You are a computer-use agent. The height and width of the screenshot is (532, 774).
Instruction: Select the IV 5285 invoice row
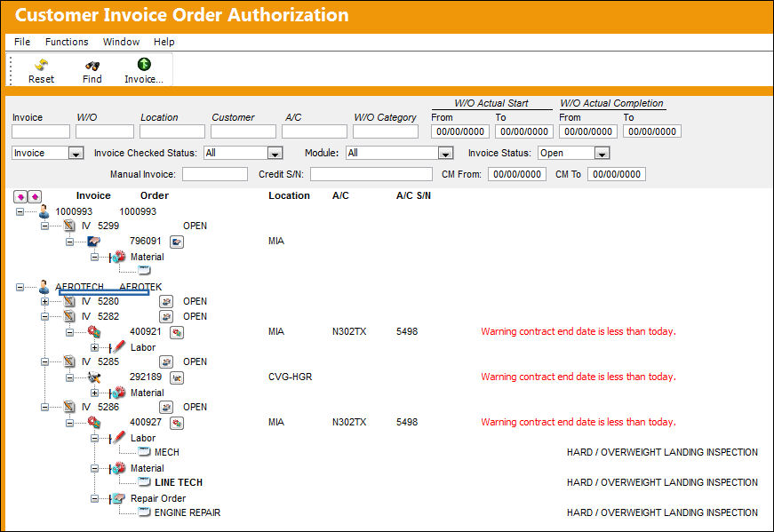click(x=100, y=361)
